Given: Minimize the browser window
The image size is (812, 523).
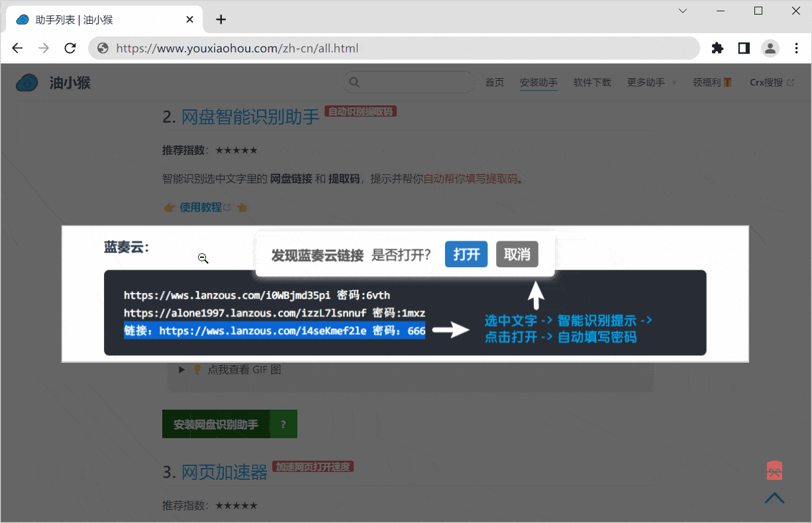Looking at the screenshot, I should point(721,11).
